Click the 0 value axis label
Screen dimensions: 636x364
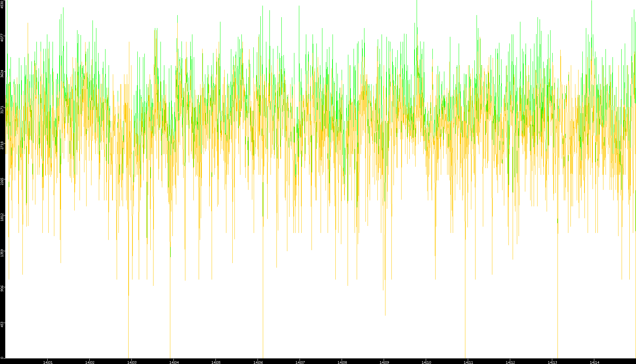tap(2, 358)
